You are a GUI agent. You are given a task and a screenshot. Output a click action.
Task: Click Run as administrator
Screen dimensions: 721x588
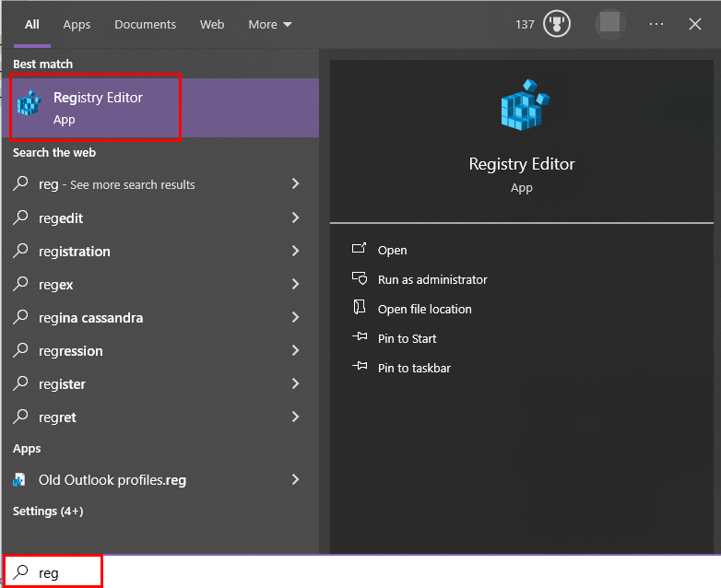pos(432,279)
